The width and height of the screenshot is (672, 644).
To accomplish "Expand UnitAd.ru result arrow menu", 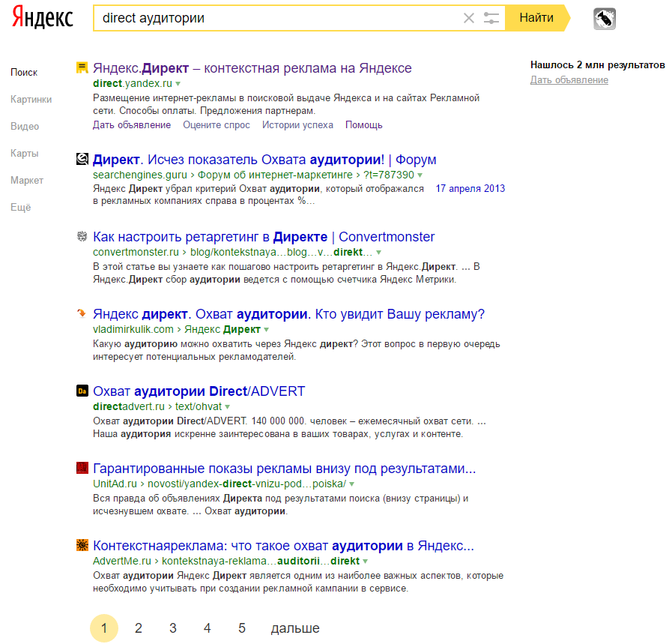I will coord(351,484).
